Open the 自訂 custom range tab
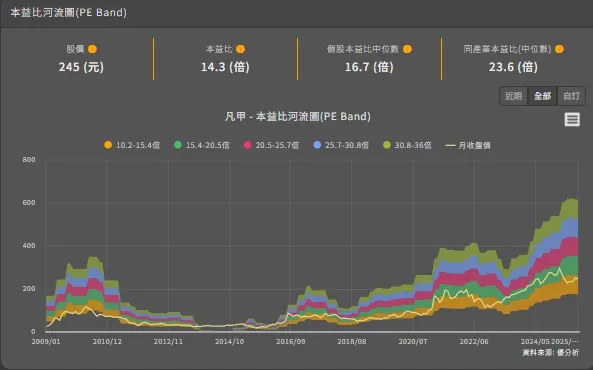This screenshot has width=593, height=370. click(571, 96)
